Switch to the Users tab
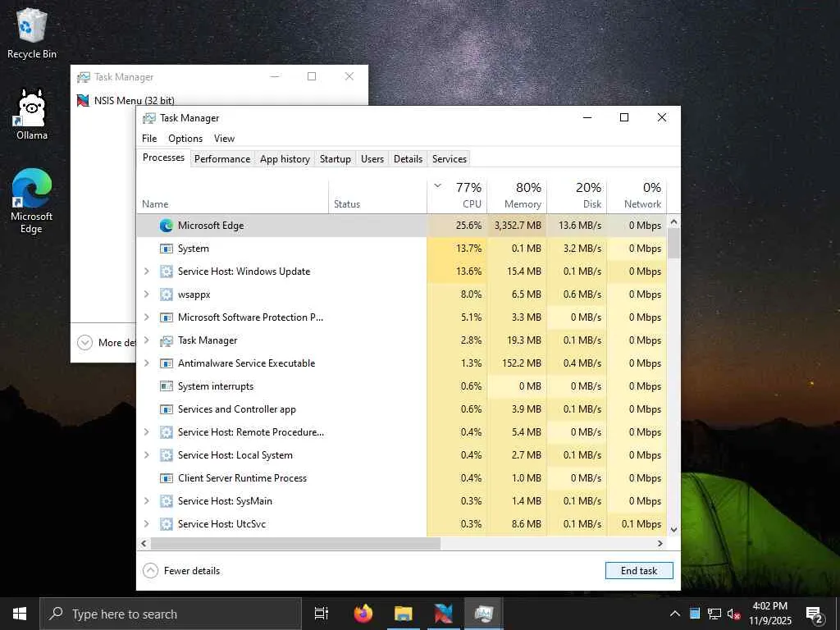 pyautogui.click(x=372, y=159)
